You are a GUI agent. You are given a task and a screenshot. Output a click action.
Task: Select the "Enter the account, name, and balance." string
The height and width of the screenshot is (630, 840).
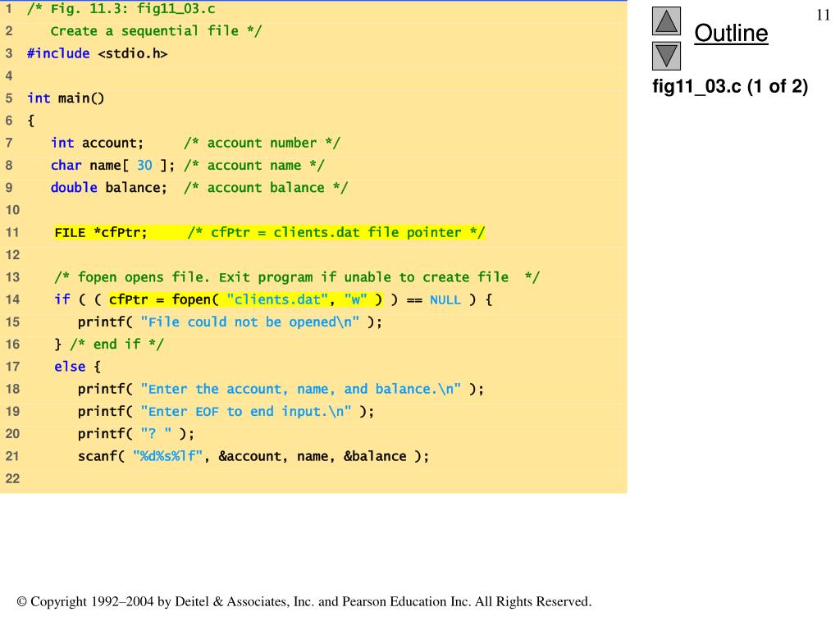[x=300, y=389]
